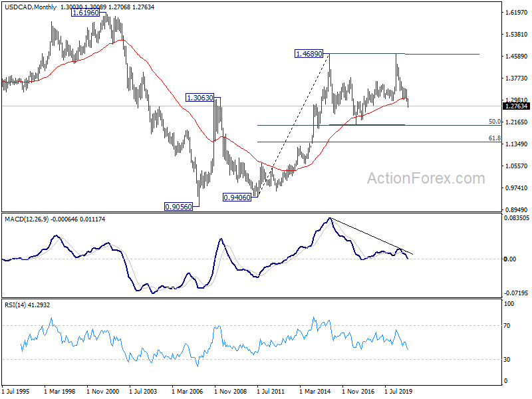532x399 pixels.
Task: Click the 50.0 Fibonacci level label
Action: [494, 122]
